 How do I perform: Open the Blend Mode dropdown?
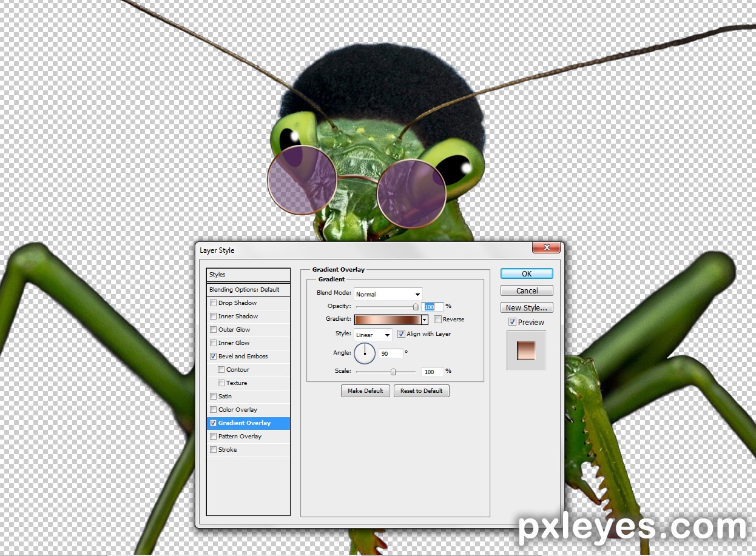[388, 294]
